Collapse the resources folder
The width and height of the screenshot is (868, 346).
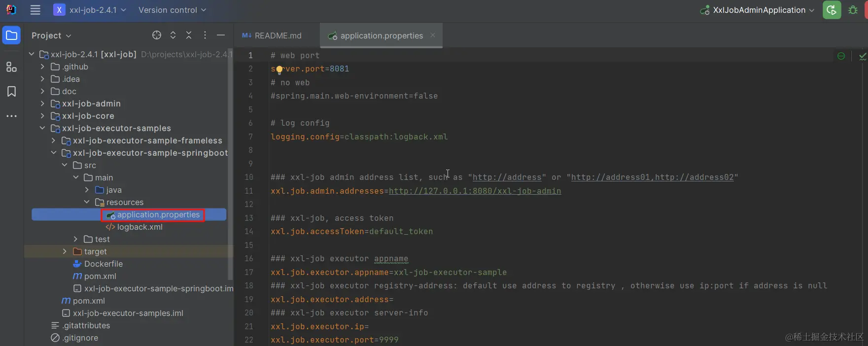point(87,202)
